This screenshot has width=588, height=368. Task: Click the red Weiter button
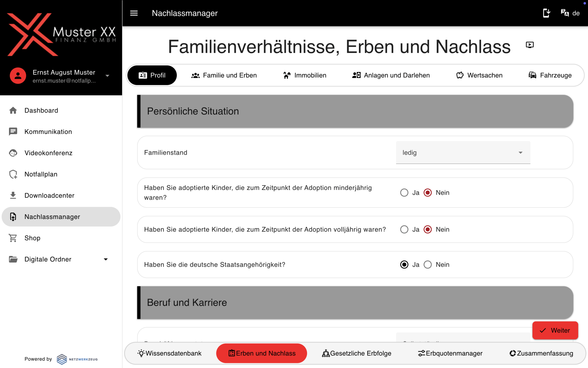(x=555, y=330)
